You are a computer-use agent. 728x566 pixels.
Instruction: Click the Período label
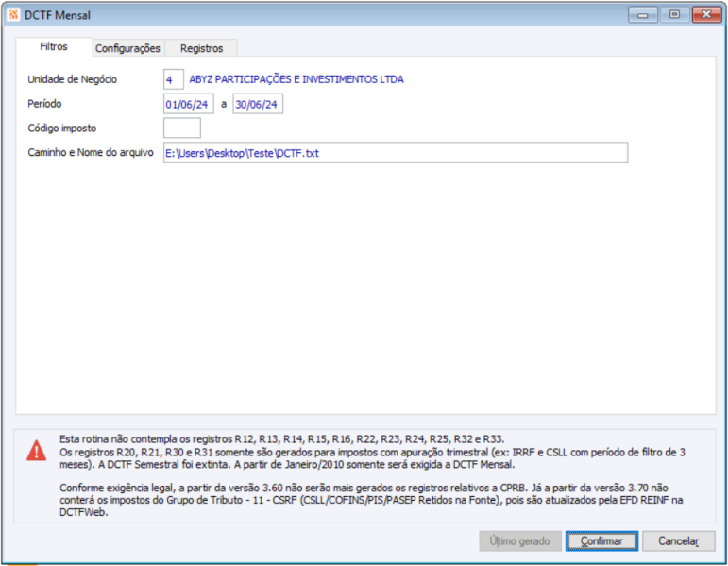(x=44, y=104)
